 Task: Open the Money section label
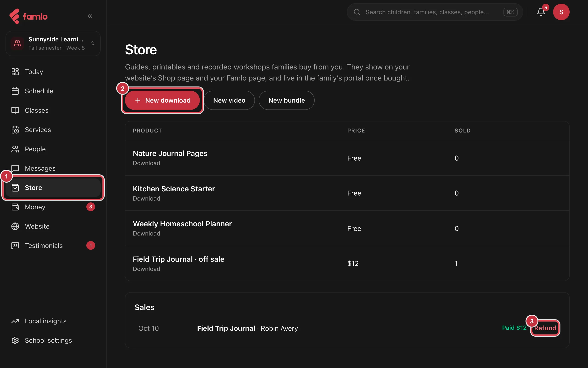(x=35, y=207)
